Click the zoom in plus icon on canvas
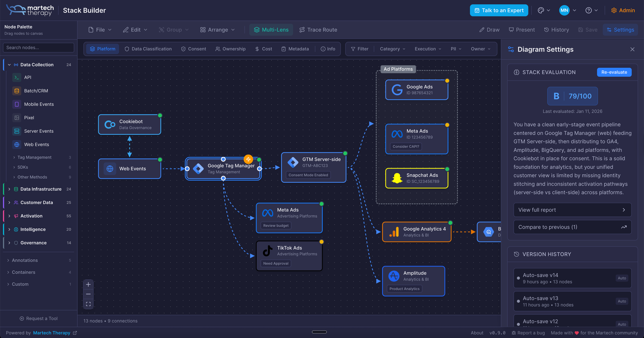Viewport: 644px width, 338px height. click(x=88, y=285)
